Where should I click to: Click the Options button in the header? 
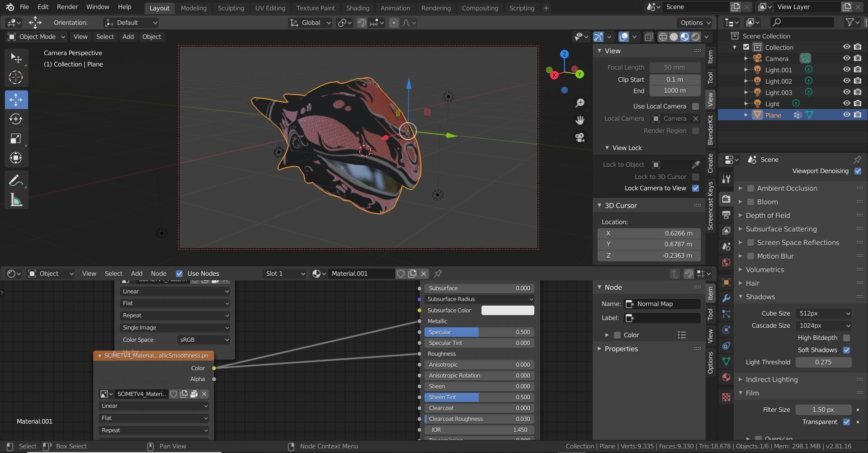[695, 23]
